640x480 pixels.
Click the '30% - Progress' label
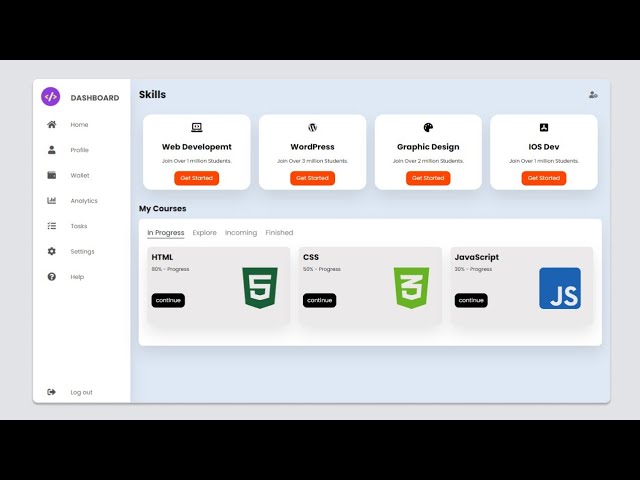tap(473, 269)
